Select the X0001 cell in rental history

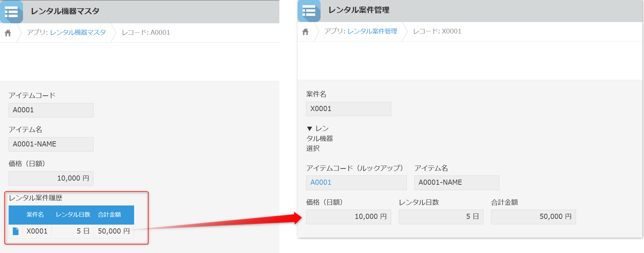pyautogui.click(x=37, y=231)
